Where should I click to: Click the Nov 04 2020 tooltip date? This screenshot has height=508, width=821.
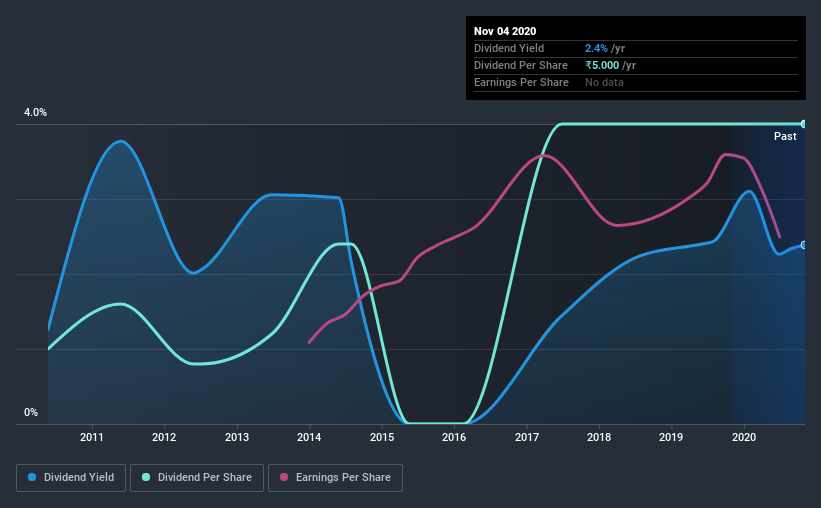pos(505,31)
